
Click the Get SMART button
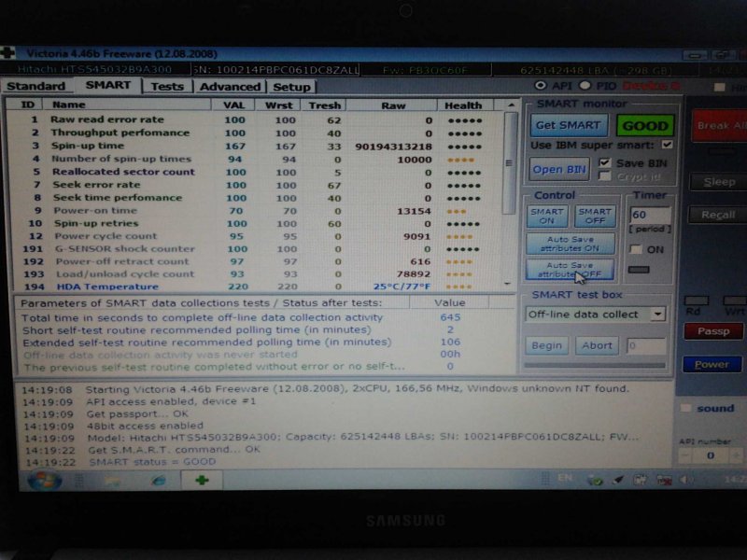(x=569, y=125)
